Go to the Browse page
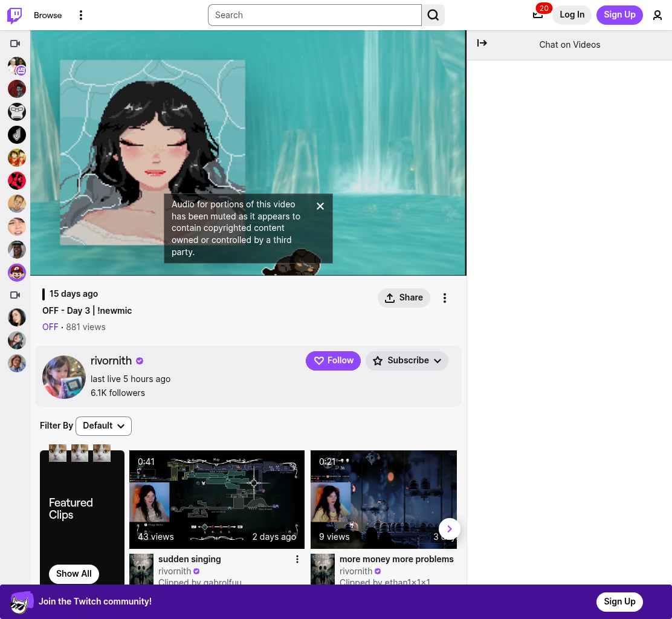672x619 pixels. point(48,15)
